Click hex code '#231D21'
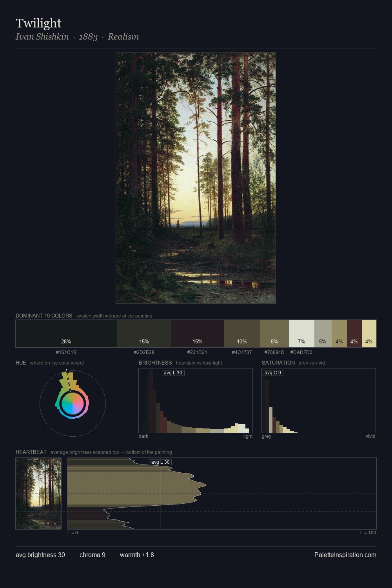 point(197,352)
